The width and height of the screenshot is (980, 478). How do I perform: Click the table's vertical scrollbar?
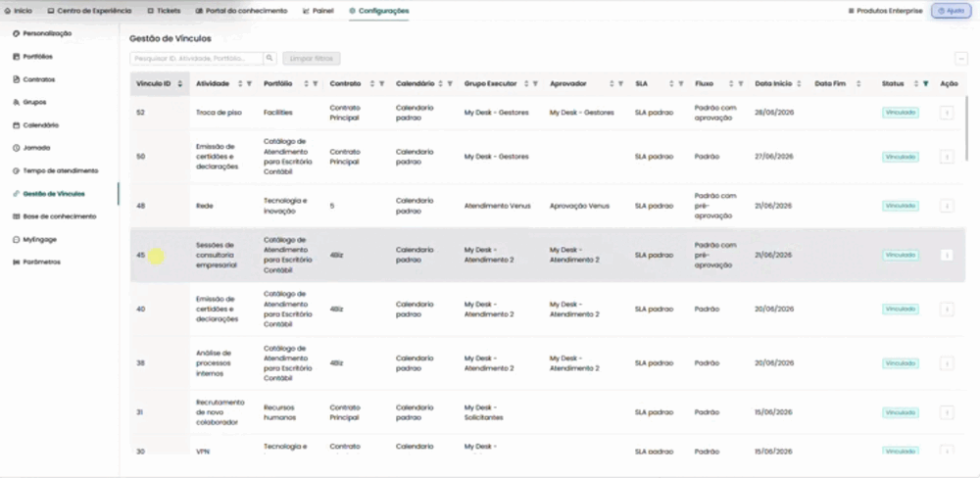click(x=968, y=128)
